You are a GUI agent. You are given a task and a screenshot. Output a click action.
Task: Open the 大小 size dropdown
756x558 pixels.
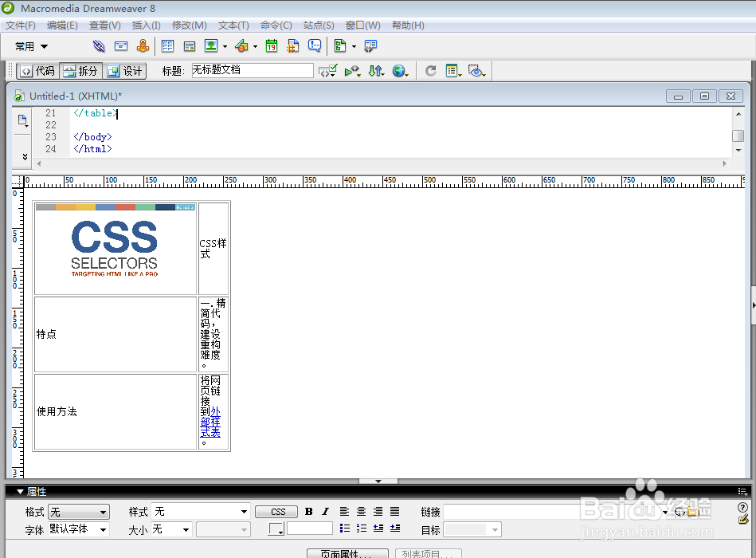[x=172, y=529]
